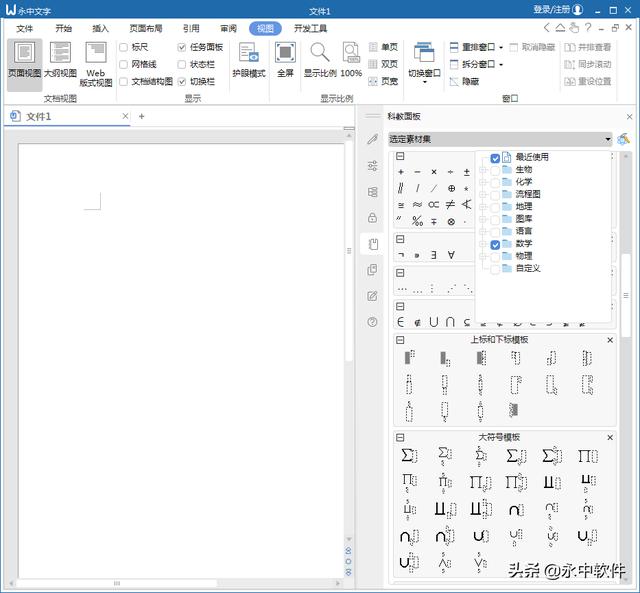Choose 单页 single page view
The image size is (640, 593).
click(x=383, y=47)
